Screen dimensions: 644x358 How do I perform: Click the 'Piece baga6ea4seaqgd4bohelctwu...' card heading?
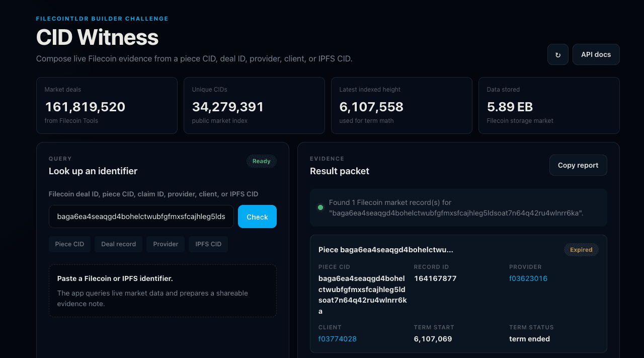coord(386,250)
